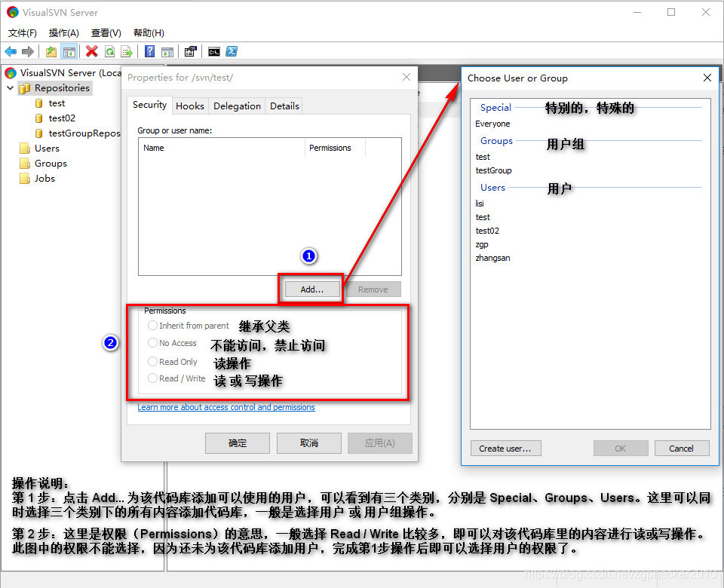
Task: Select the Read Only radio button
Action: pos(152,361)
